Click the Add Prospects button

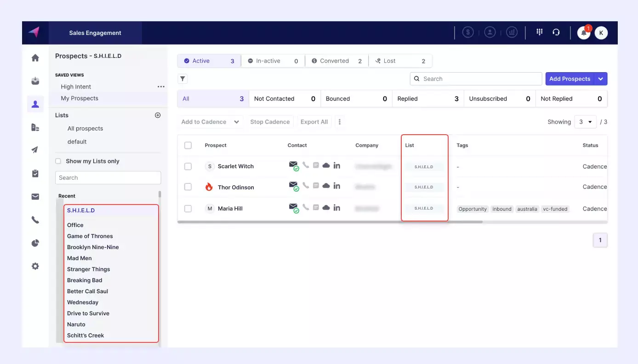[x=570, y=79]
